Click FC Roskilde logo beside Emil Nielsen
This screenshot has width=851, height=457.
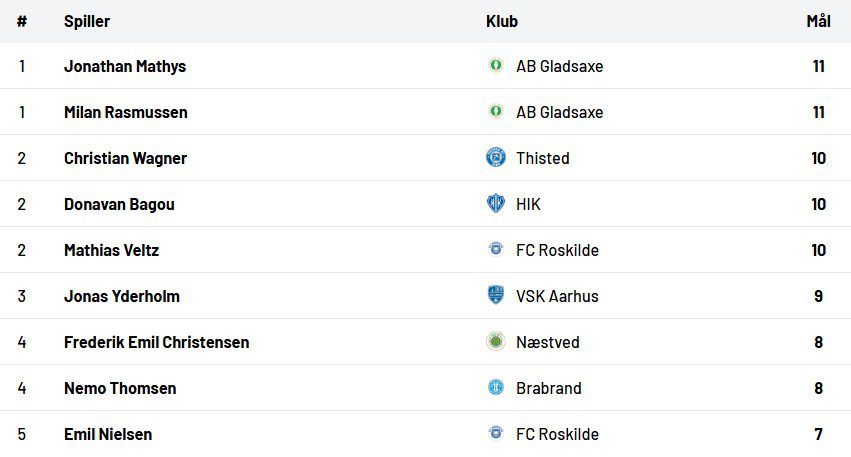point(495,434)
